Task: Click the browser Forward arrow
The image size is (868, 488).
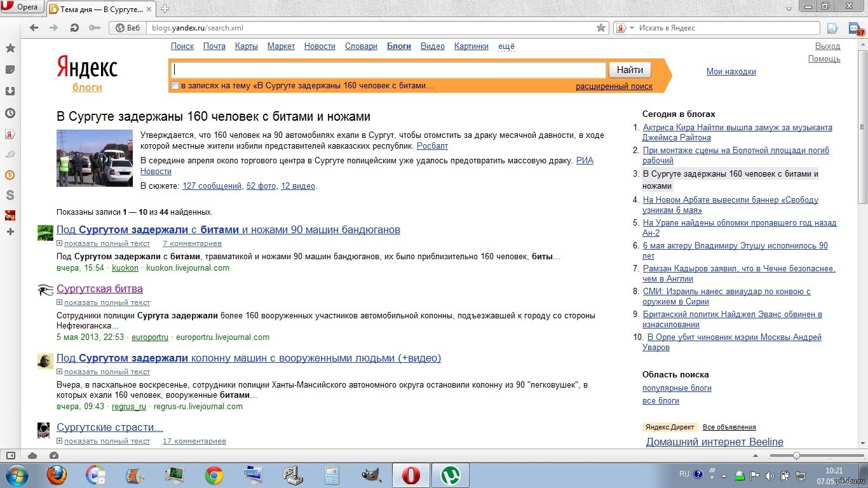Action: (x=53, y=28)
